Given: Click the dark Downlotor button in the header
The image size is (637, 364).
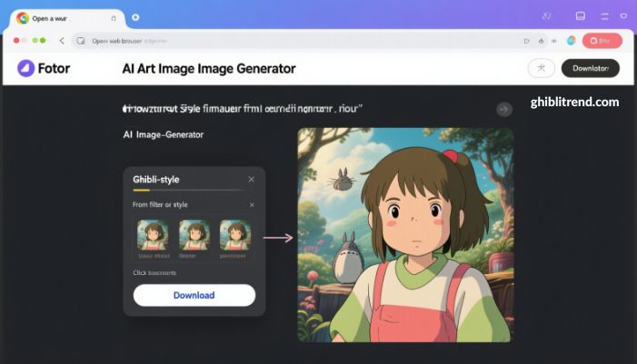Looking at the screenshot, I should [591, 68].
